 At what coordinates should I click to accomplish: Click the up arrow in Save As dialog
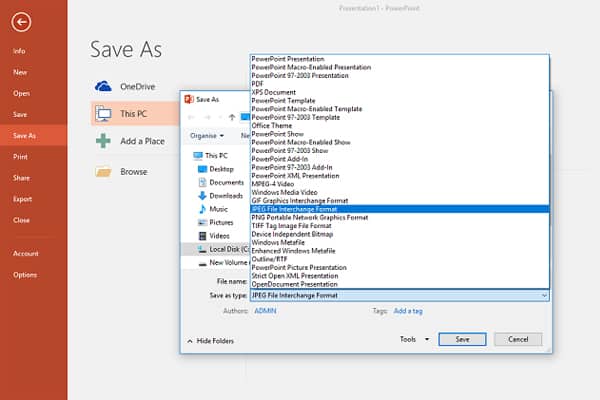(x=232, y=116)
